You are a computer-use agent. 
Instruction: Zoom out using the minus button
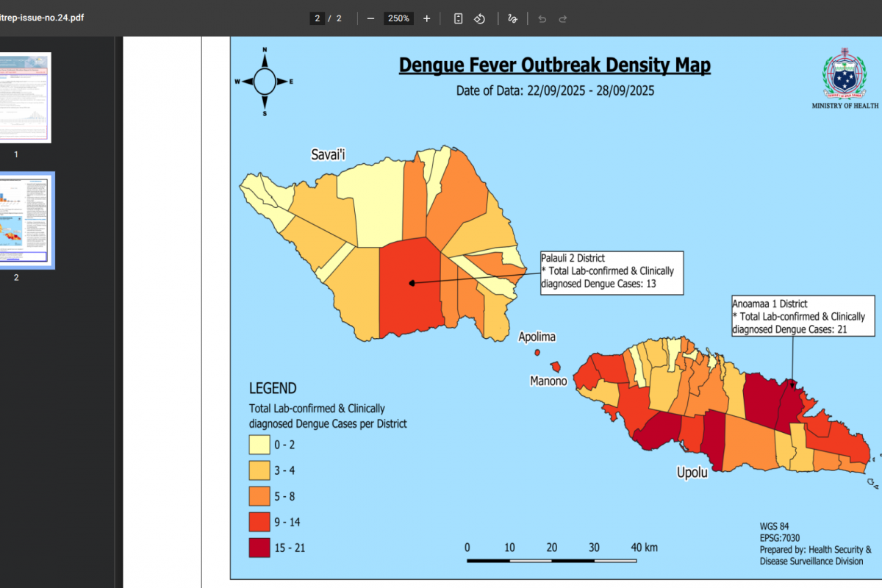370,18
